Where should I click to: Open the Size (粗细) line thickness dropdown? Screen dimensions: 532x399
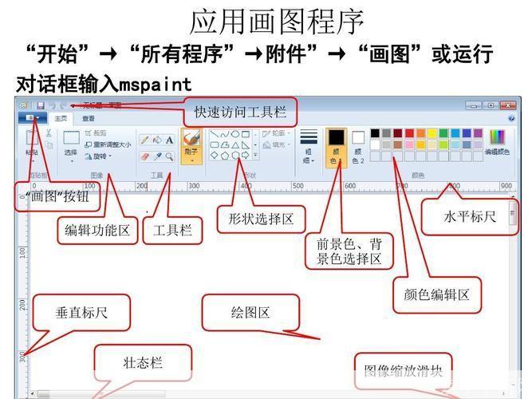click(x=309, y=147)
